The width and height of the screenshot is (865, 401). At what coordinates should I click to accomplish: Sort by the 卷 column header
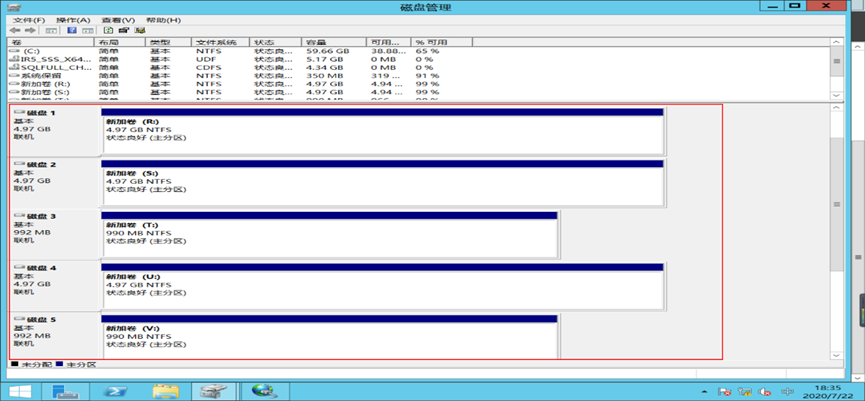[51, 42]
